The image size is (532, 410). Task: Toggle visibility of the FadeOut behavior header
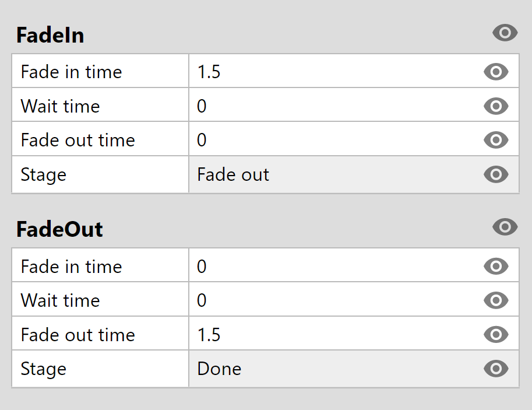pos(505,227)
